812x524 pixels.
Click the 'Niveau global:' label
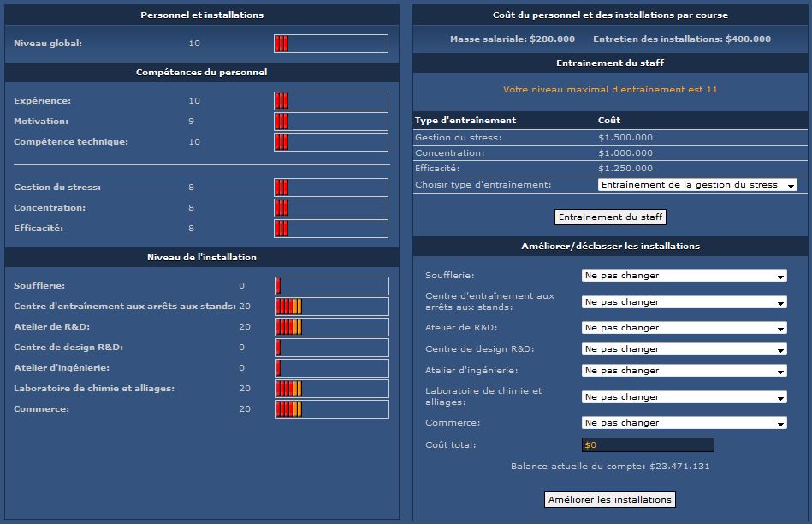point(48,44)
